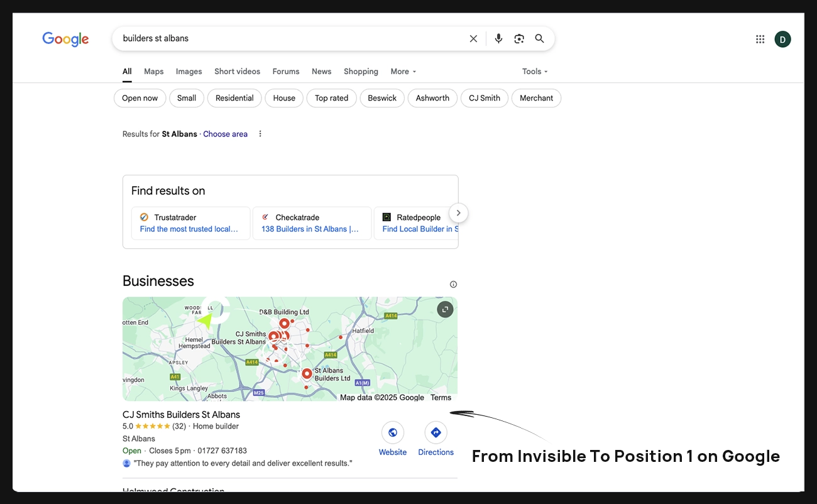
Task: Open the CJ Smiths Website globe icon
Action: coord(393,432)
